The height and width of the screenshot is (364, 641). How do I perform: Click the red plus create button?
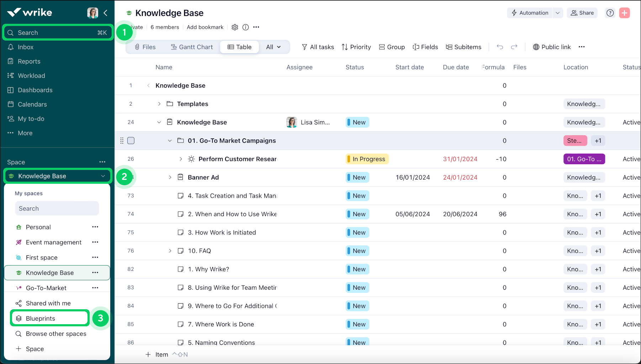[624, 13]
